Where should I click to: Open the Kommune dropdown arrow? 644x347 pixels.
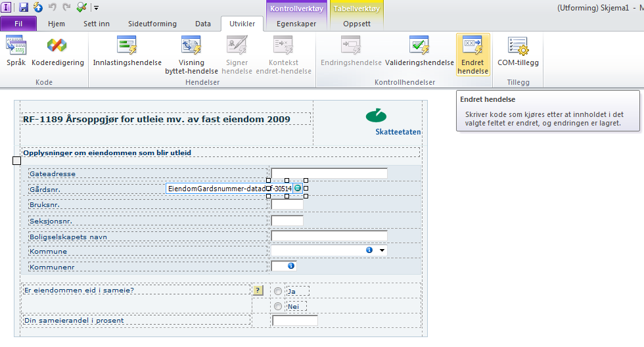382,250
